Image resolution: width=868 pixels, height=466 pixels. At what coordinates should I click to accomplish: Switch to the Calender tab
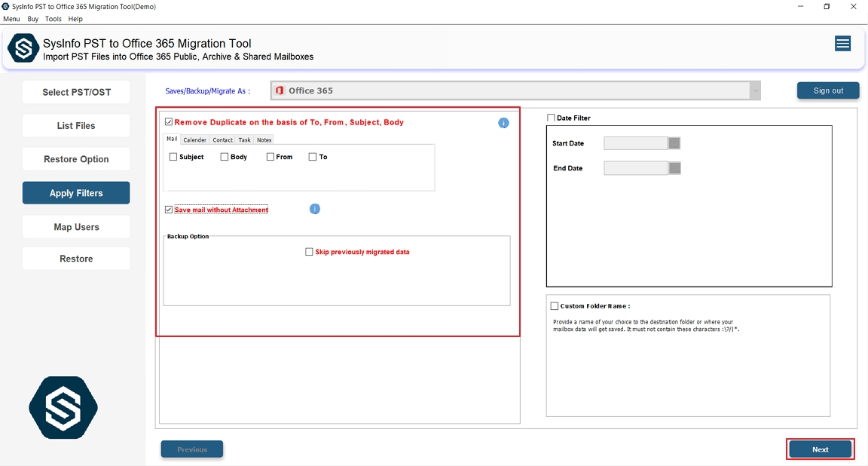195,140
